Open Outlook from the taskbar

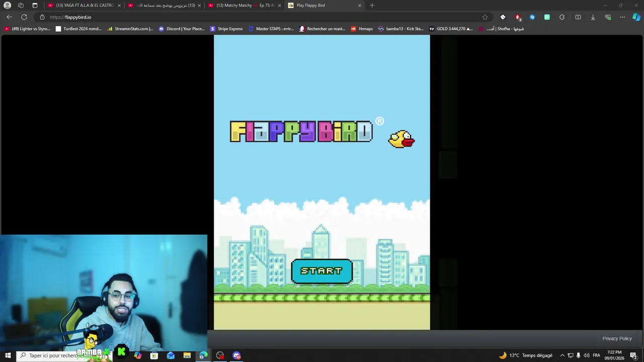[171, 355]
